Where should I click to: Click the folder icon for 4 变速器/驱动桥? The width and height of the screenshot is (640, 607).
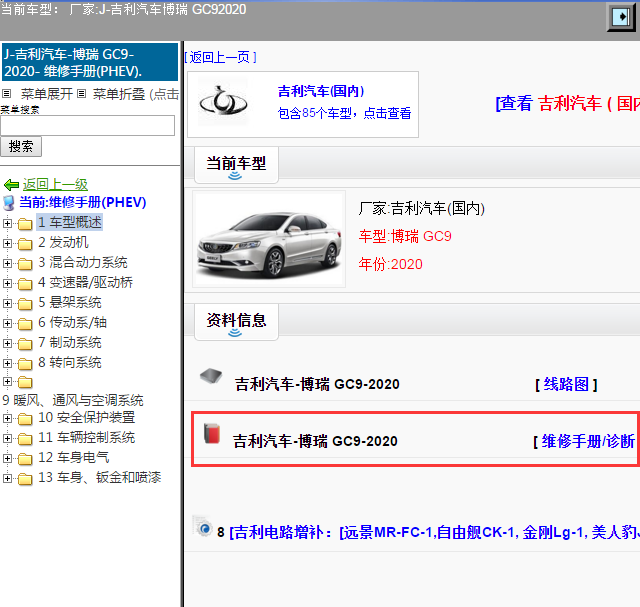click(x=25, y=284)
